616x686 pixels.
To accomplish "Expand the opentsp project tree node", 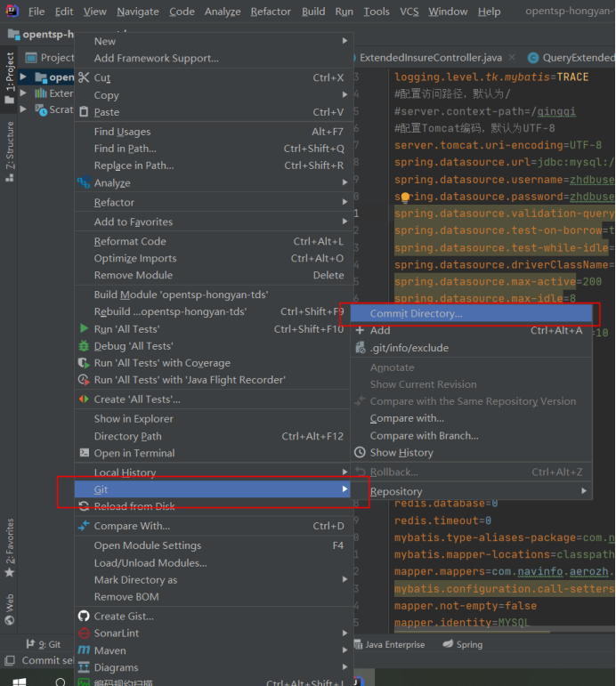I will [x=24, y=77].
